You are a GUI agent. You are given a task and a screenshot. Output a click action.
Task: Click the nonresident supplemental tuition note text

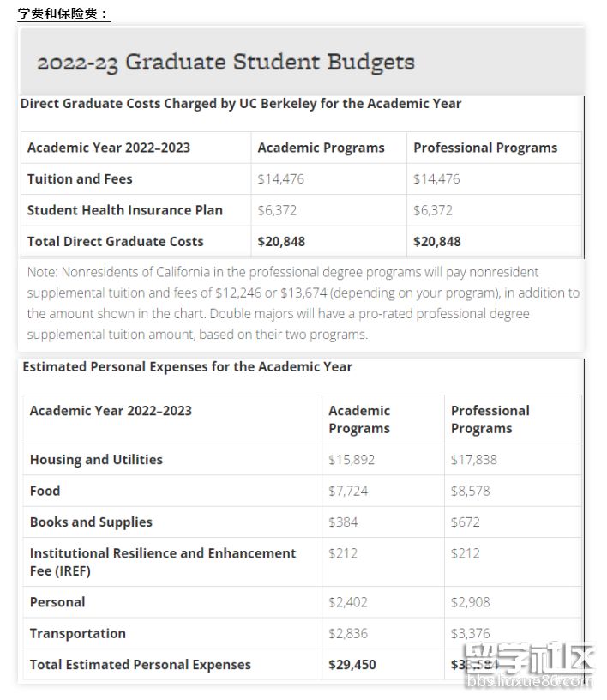point(303,303)
